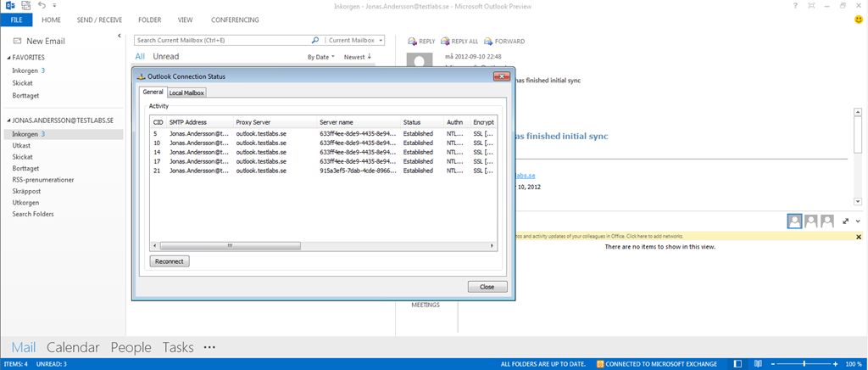This screenshot has width=868, height=370.
Task: Click the search magnifier icon
Action: tap(315, 41)
